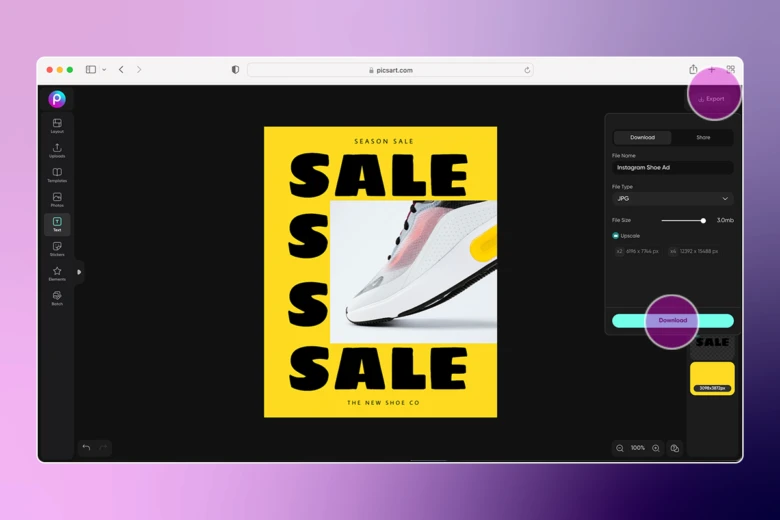Expand the sidebar panel arrow handle
The width and height of the screenshot is (780, 520).
coord(79,272)
